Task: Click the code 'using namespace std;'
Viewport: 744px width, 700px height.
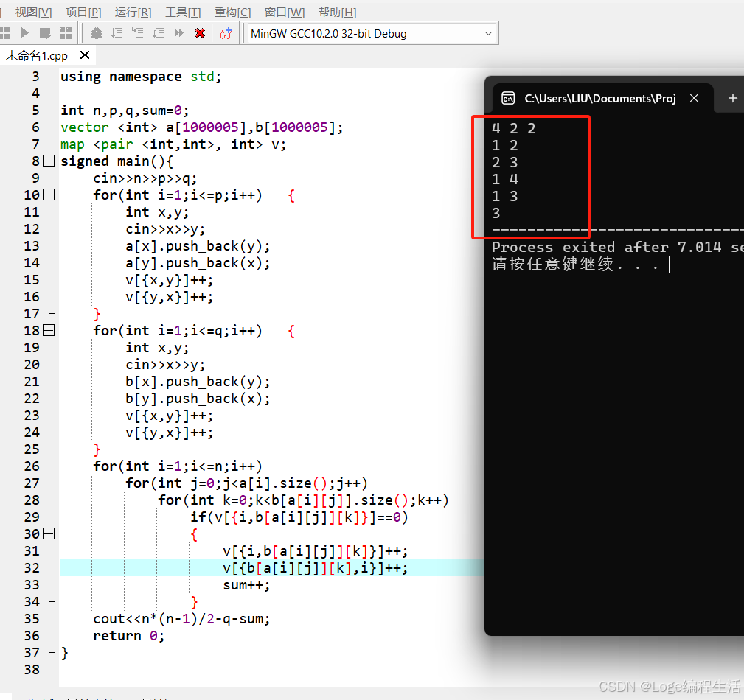Action: pos(141,77)
